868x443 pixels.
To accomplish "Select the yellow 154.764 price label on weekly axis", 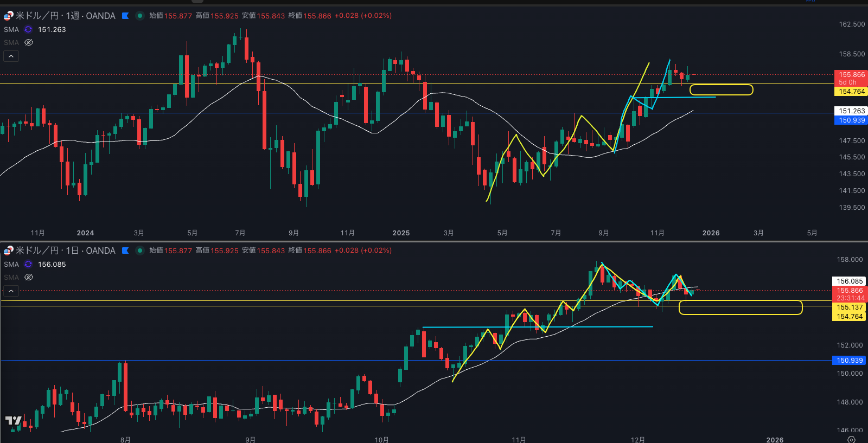I will [x=851, y=92].
